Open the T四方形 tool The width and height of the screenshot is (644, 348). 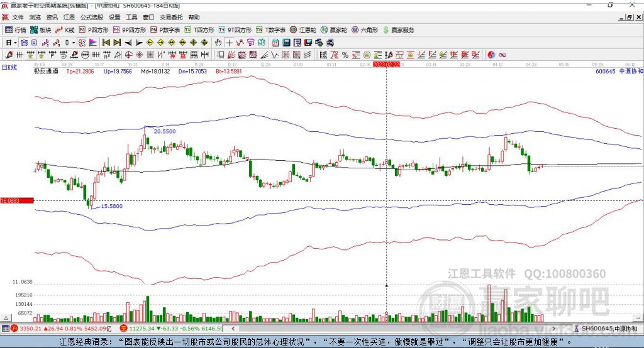click(x=199, y=30)
